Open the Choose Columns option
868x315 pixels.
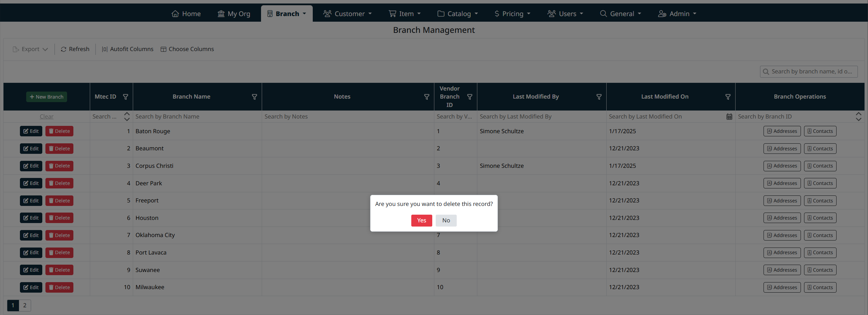pos(187,49)
